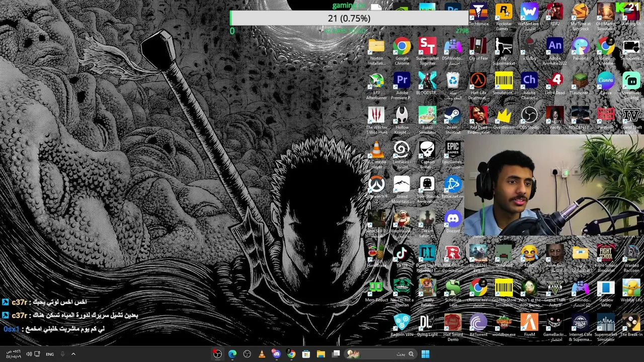This screenshot has height=362, width=644.
Task: Open My Supermarket desktop icon
Action: pyautogui.click(x=504, y=52)
